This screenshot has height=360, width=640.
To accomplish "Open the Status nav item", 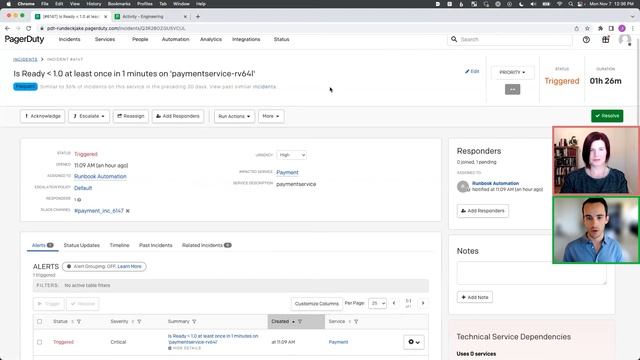I will [x=281, y=39].
